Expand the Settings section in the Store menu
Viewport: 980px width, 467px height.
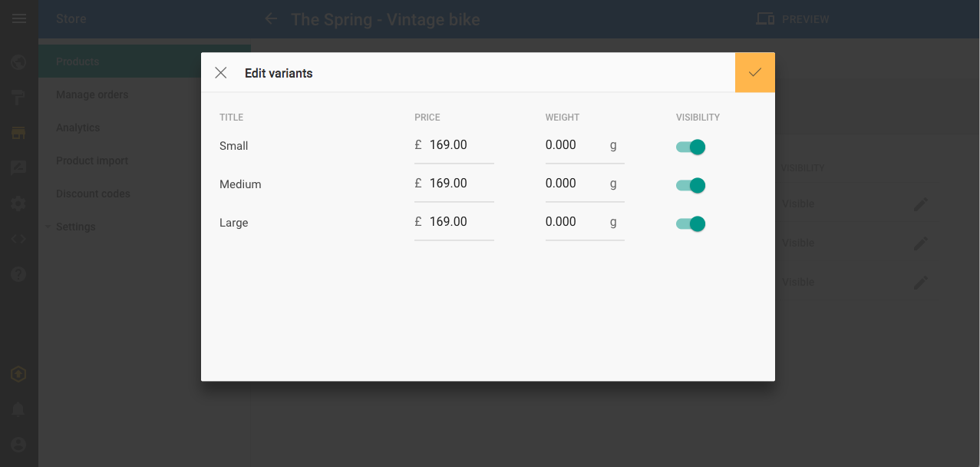point(76,227)
